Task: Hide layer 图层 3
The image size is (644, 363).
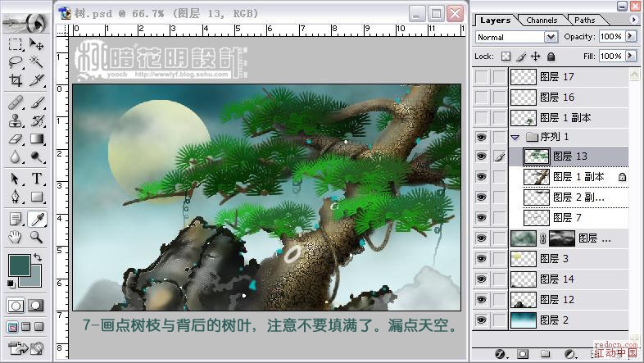Action: pyautogui.click(x=481, y=259)
